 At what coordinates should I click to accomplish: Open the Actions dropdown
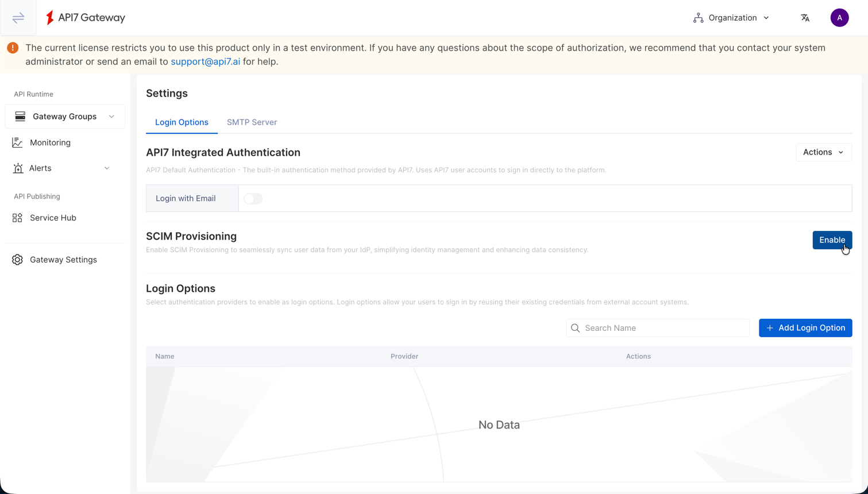click(x=823, y=152)
